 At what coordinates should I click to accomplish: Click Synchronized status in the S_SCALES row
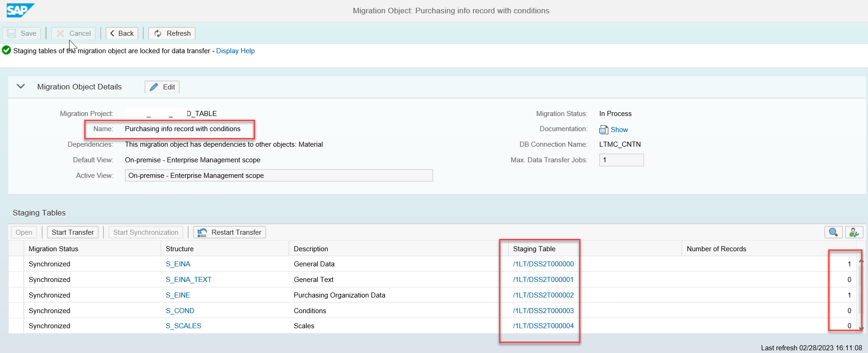point(49,326)
